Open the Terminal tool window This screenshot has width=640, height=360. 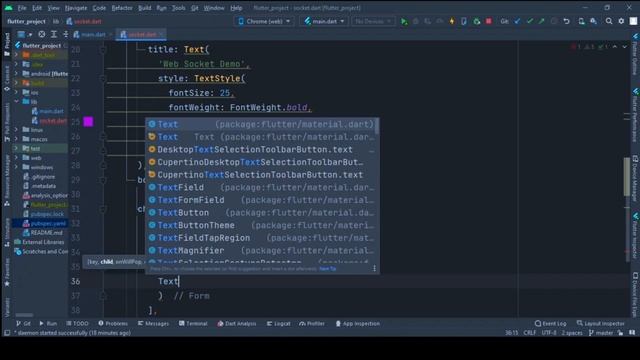193,323
